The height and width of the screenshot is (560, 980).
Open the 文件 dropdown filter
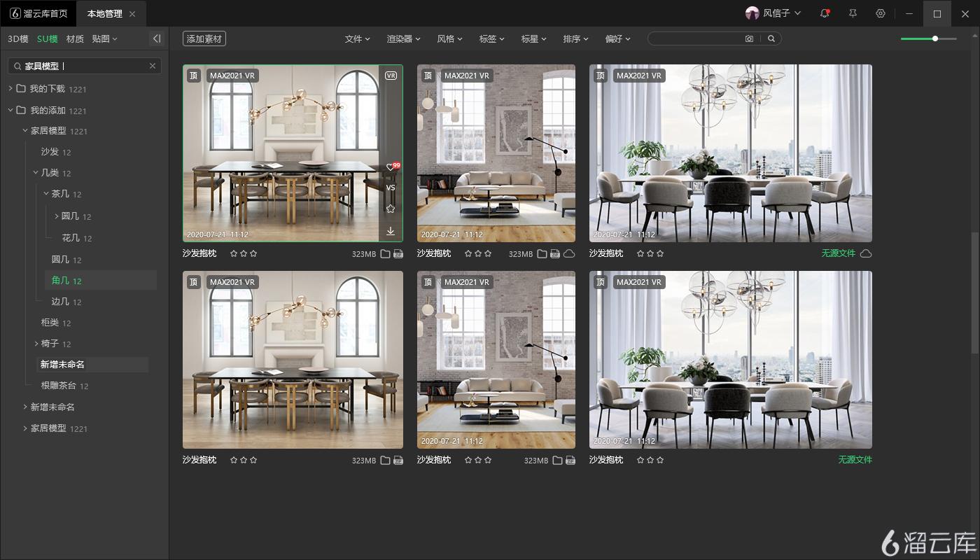[x=357, y=38]
